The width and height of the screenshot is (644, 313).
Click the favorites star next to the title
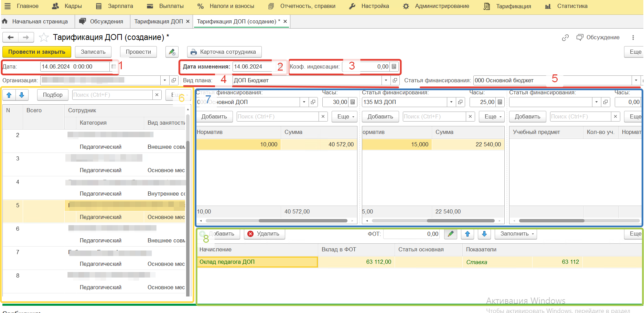[x=44, y=37]
